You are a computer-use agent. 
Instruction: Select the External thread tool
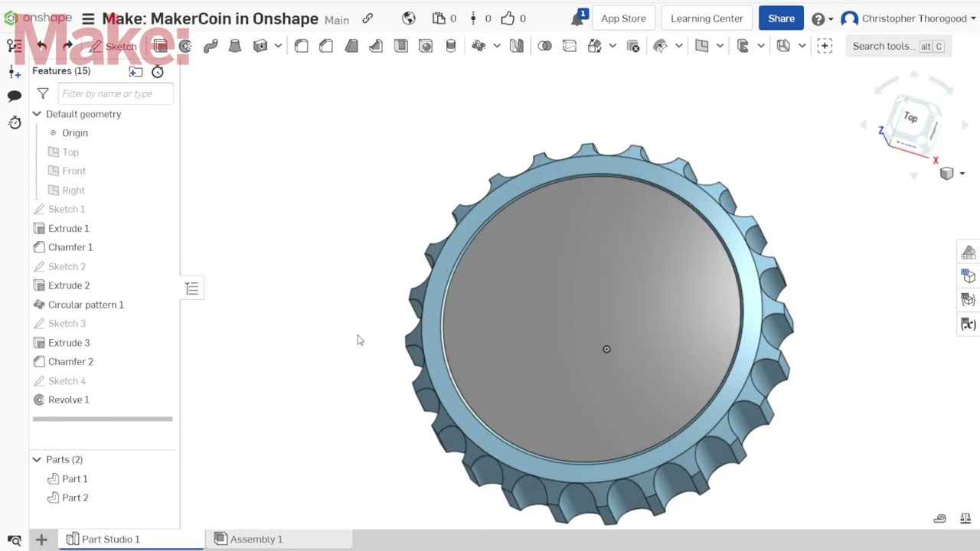[451, 46]
